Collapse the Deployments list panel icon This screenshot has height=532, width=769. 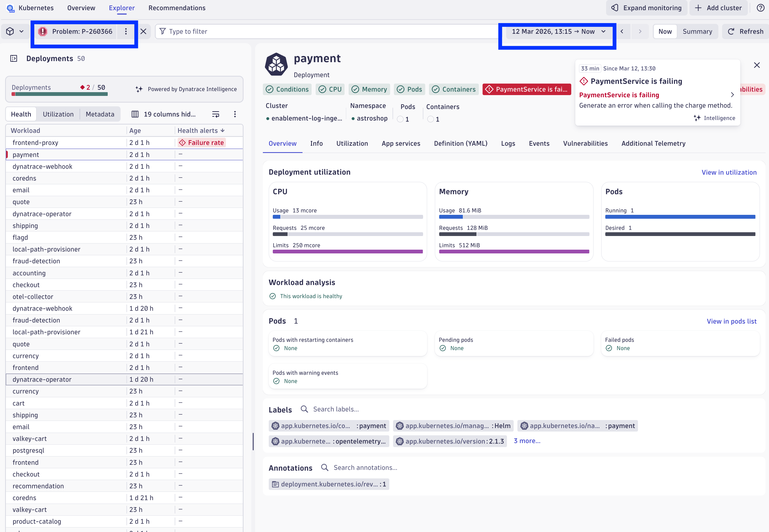[14, 59]
